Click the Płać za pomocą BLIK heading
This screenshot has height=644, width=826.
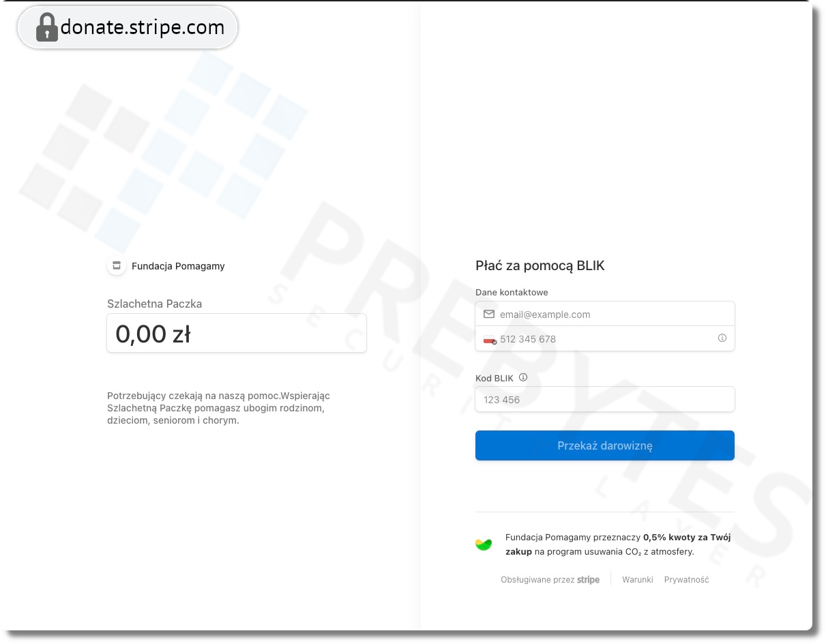(540, 266)
